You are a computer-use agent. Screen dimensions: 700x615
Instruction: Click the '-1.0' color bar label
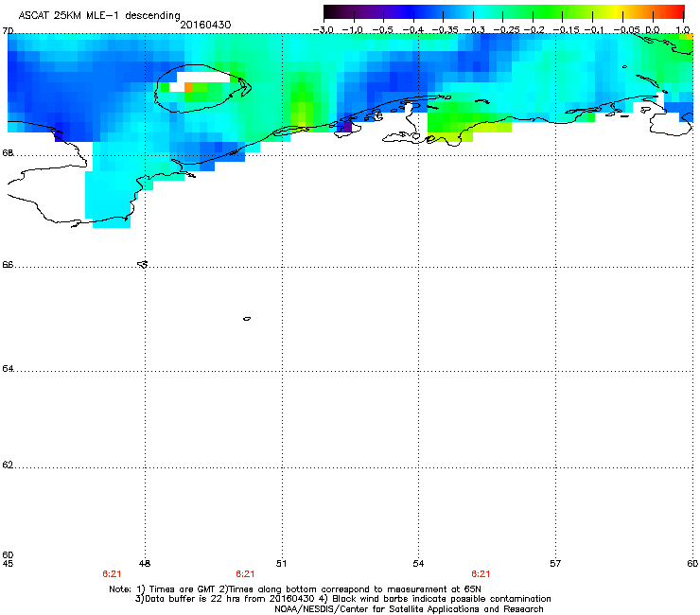point(353,30)
